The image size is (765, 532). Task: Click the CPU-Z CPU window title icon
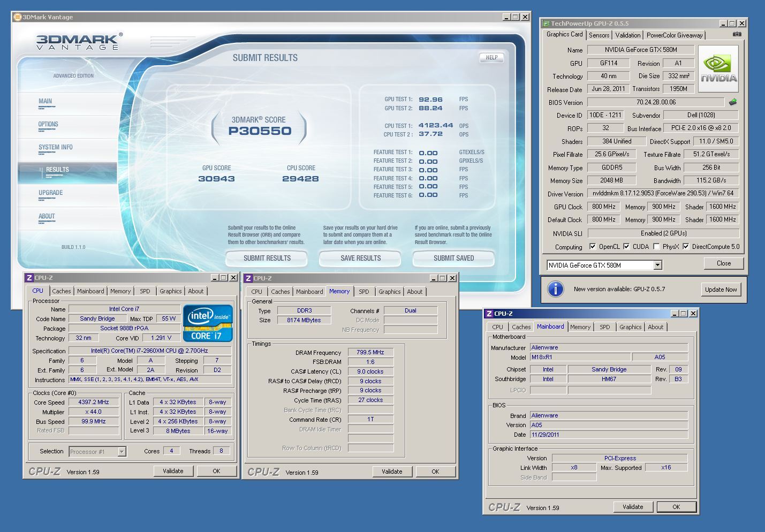29,278
